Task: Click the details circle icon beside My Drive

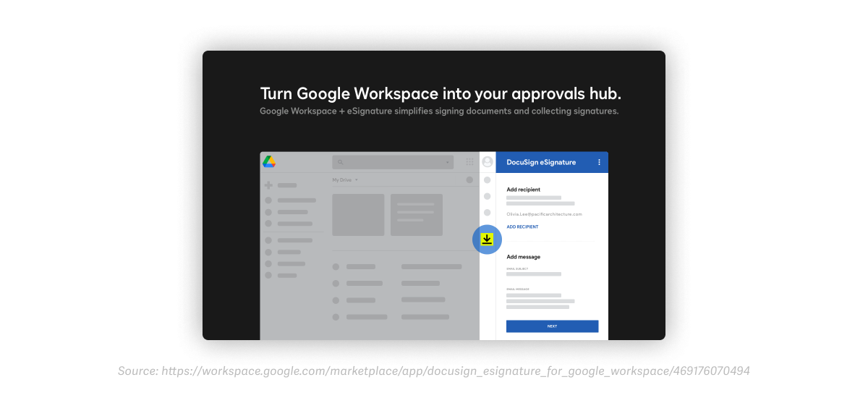Action: tap(469, 179)
